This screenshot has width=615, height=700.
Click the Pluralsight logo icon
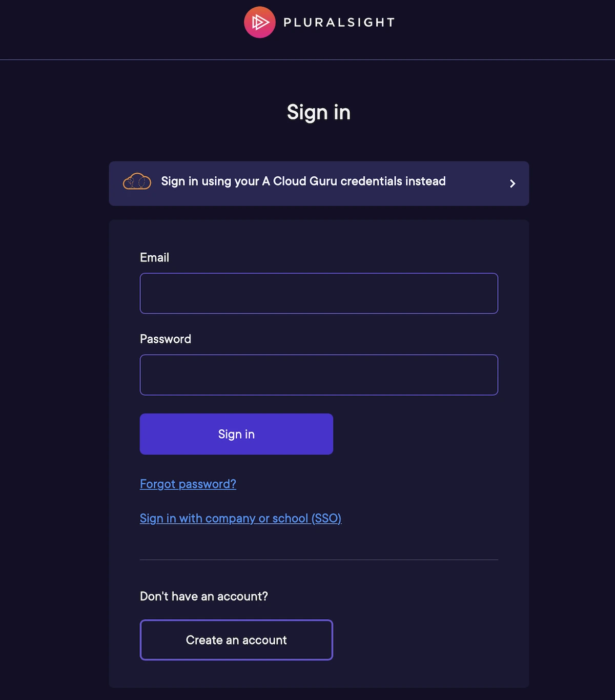coord(259,22)
